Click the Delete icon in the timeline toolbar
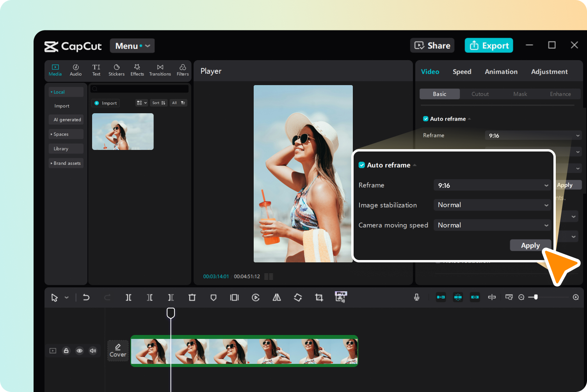The image size is (587, 392). click(x=192, y=297)
